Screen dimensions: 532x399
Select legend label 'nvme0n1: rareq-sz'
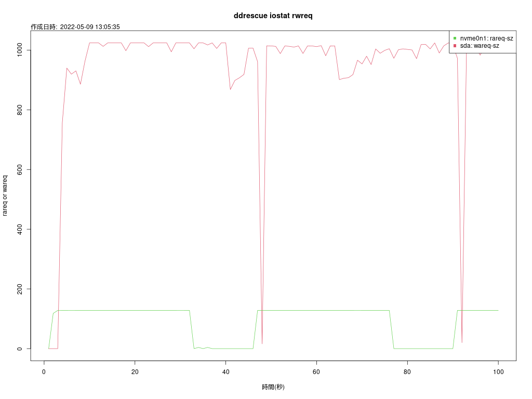coord(486,38)
